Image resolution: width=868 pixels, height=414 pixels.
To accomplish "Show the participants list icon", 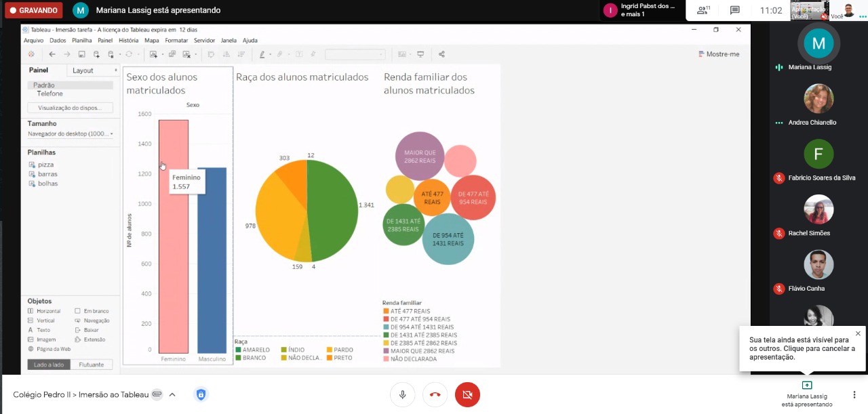I will [703, 10].
